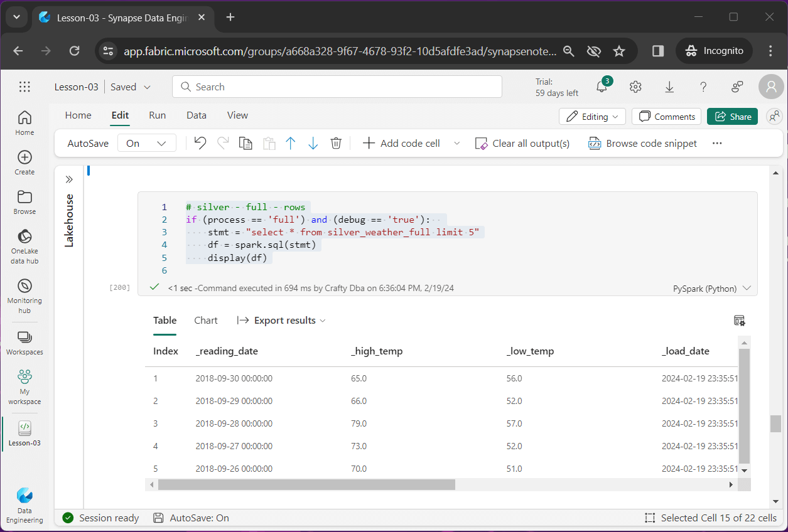
Task: Click the undo icon in toolbar
Action: (200, 144)
